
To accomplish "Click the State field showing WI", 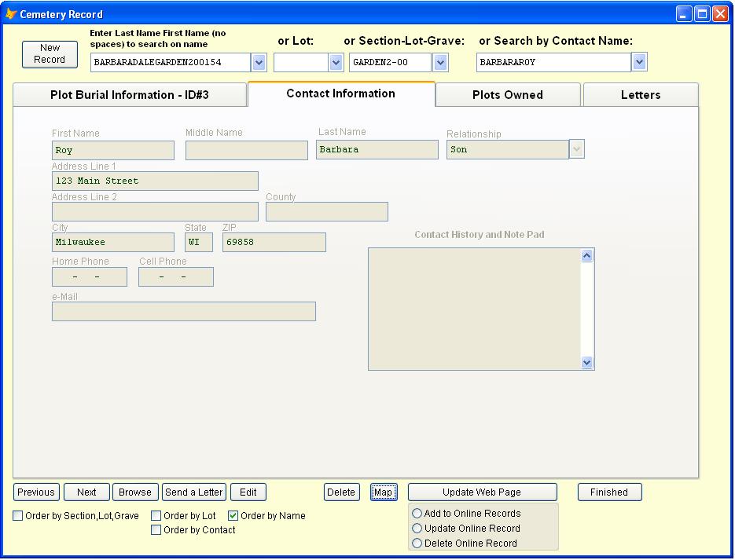I will pyautogui.click(x=199, y=242).
